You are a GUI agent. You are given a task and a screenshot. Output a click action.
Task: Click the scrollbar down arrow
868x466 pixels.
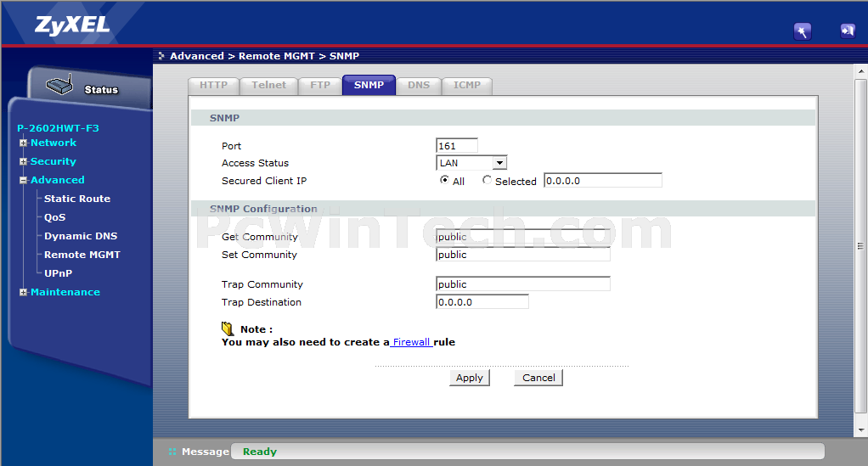tap(861, 430)
